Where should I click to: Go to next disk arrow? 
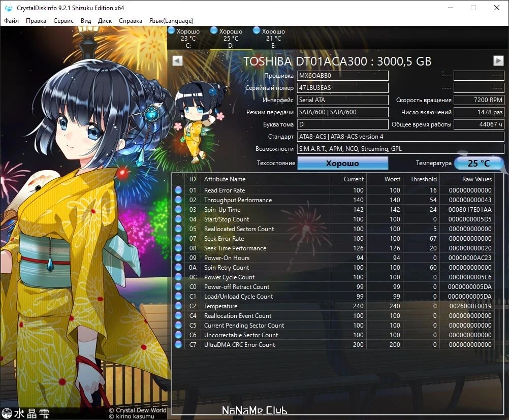coord(498,61)
